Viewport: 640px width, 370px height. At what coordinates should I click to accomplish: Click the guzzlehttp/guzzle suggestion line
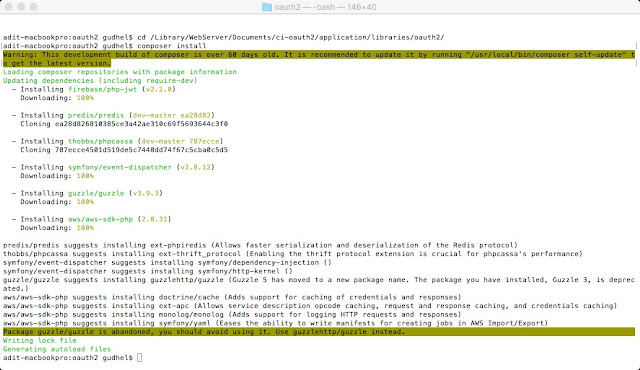pyautogui.click(x=319, y=284)
